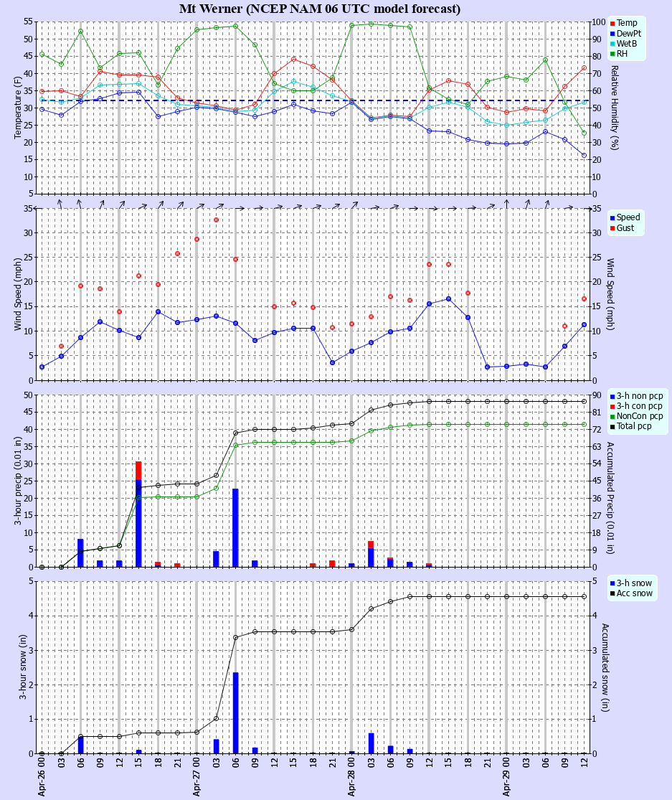Click the Apr-27 00 date label

tap(197, 777)
